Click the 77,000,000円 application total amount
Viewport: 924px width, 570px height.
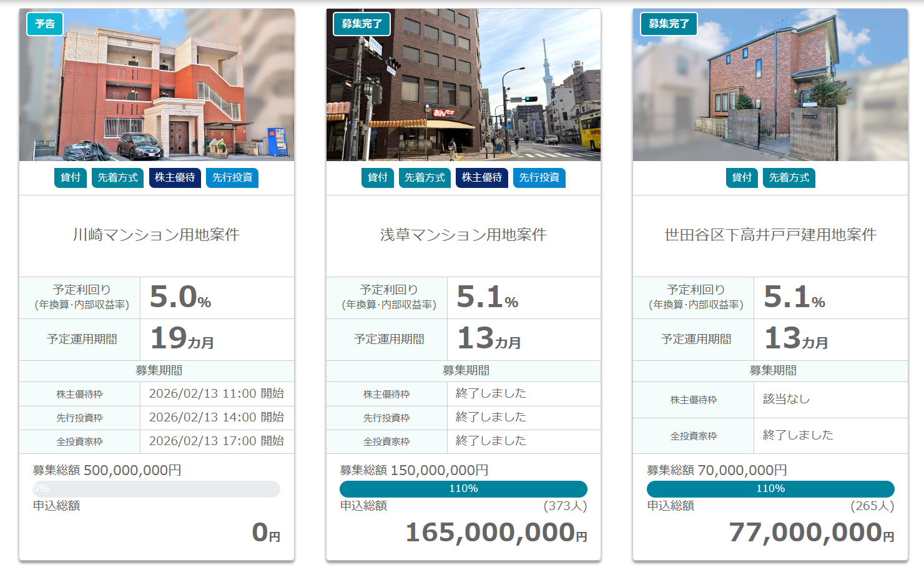coord(811,533)
